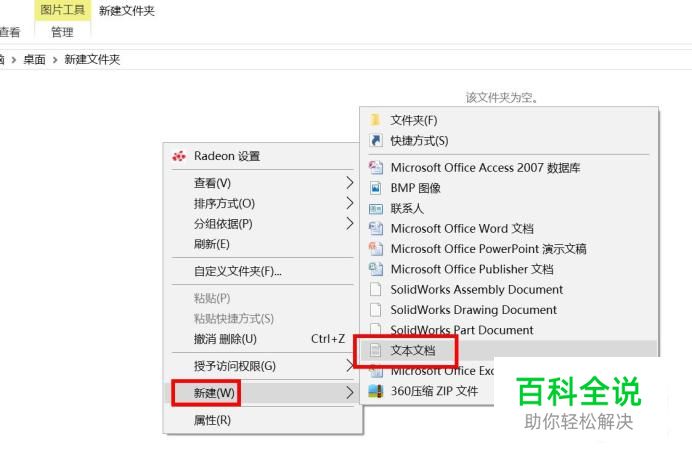Choose 360压缩 ZIP 文件 entry
This screenshot has width=692, height=466.
coord(428,391)
